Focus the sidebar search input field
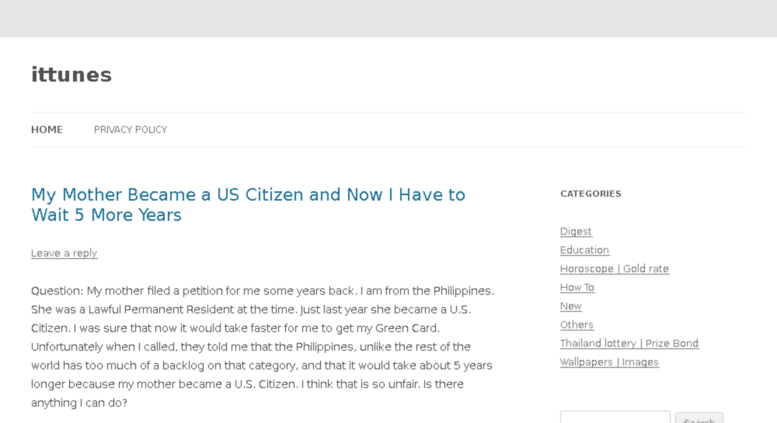 pyautogui.click(x=615, y=417)
